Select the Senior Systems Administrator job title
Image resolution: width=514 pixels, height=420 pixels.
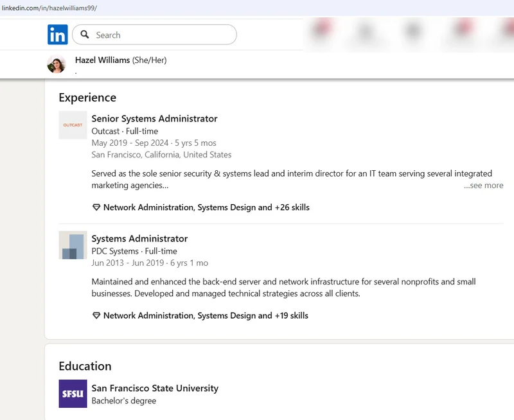click(x=154, y=118)
